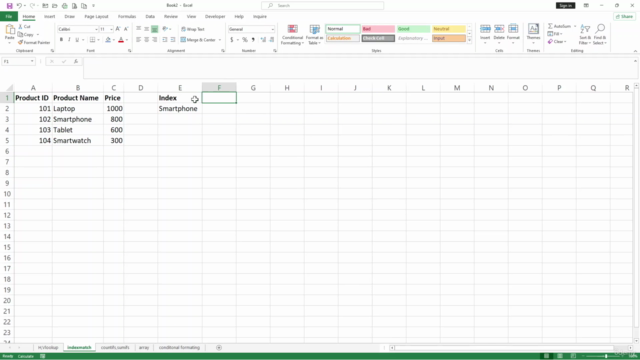Save the workbook with the save icon
Viewport: 640px width, 360px height.
[x=9, y=6]
